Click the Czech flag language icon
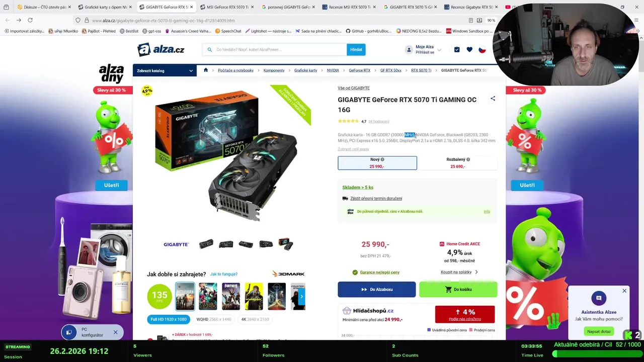644x362 pixels. click(x=482, y=50)
